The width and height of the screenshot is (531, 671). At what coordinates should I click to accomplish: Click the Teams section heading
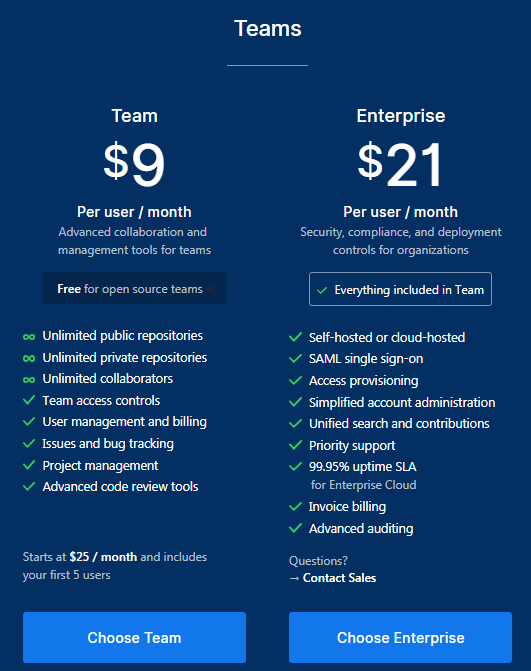tap(268, 29)
